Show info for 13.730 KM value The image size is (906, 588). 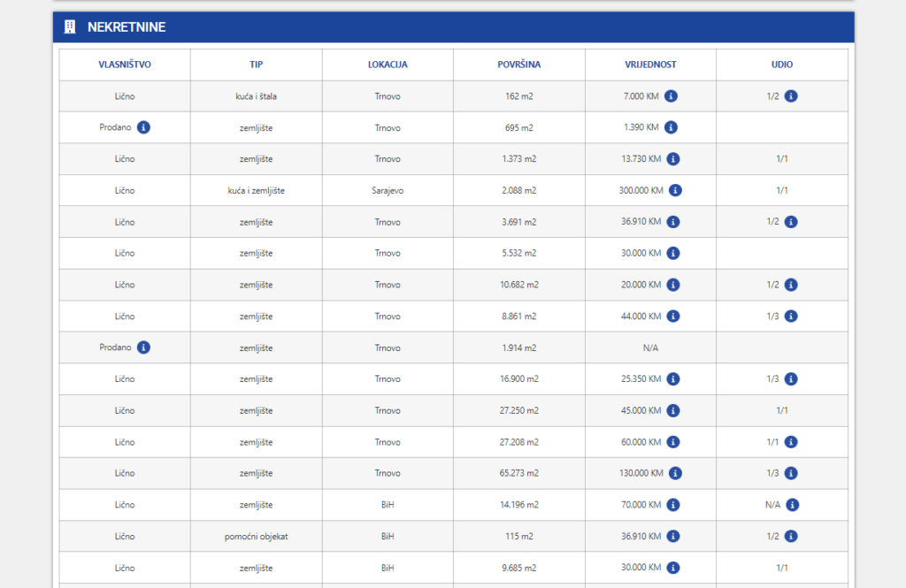672,159
